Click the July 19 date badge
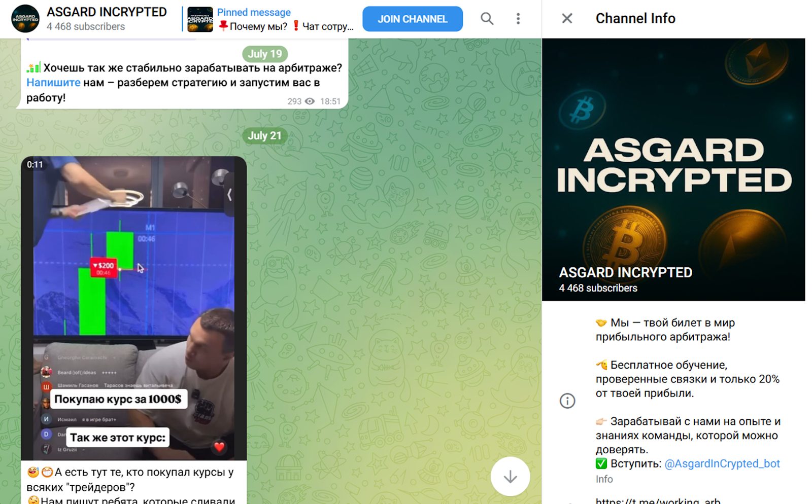 point(265,54)
